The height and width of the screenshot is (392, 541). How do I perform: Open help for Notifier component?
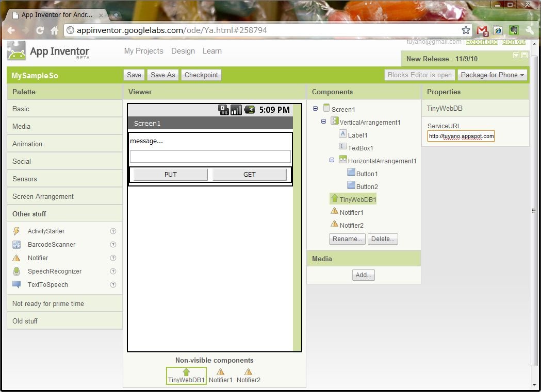click(113, 258)
